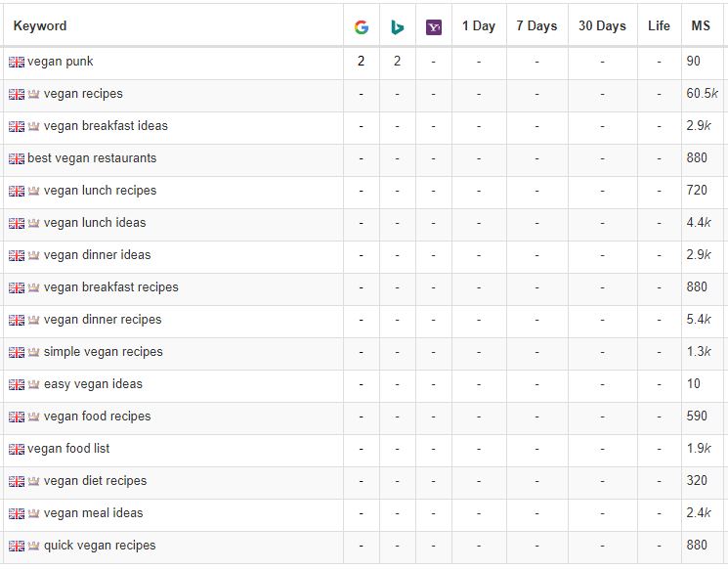Click the Google rank 2 for vegan punk

pyautogui.click(x=362, y=62)
